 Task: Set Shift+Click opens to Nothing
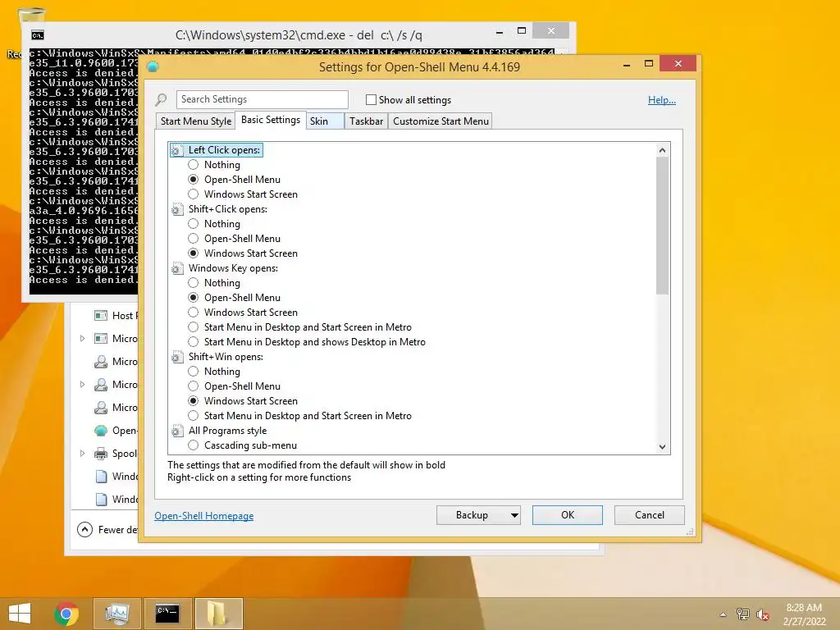[x=194, y=224]
